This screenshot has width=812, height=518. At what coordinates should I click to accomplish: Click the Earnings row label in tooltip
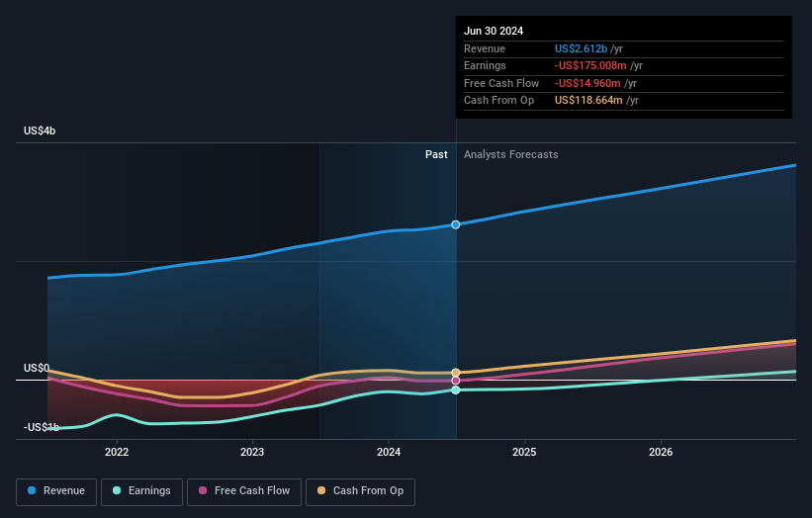(x=485, y=65)
